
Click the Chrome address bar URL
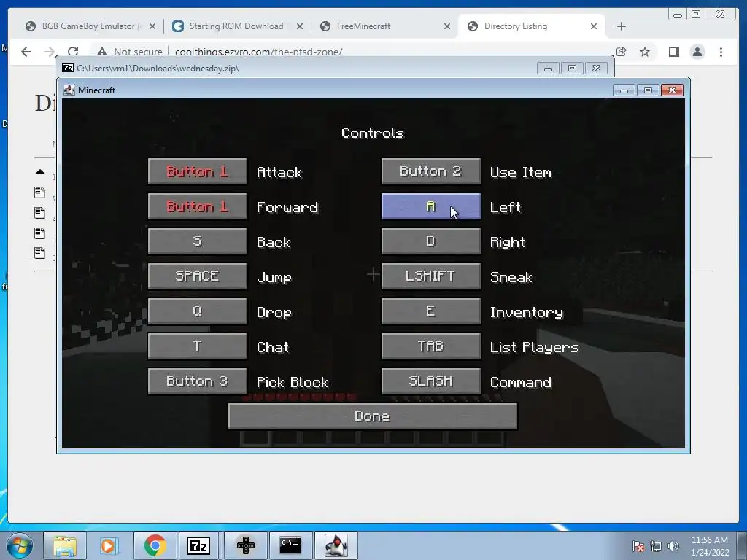click(x=259, y=52)
